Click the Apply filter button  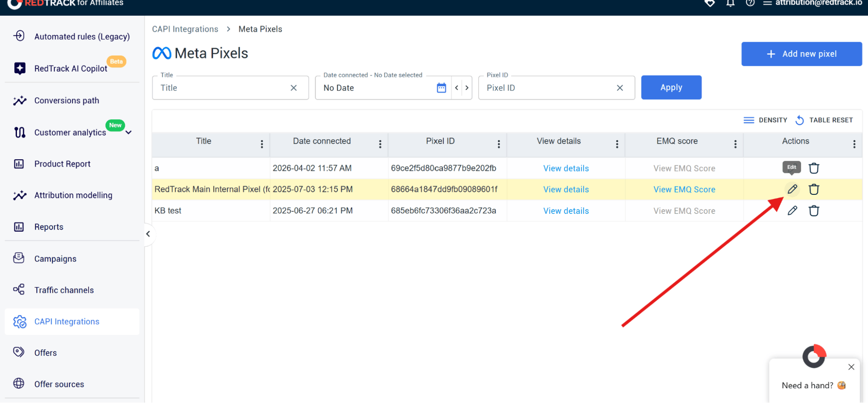(x=671, y=87)
